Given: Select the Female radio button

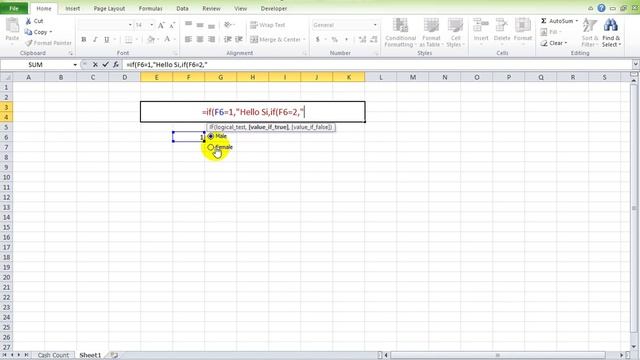Looking at the screenshot, I should pos(211,147).
